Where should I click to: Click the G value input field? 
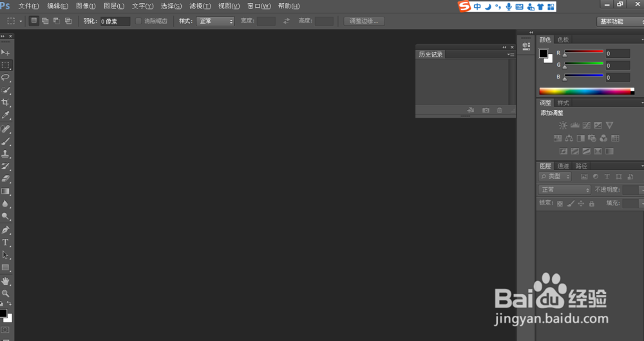coord(618,65)
